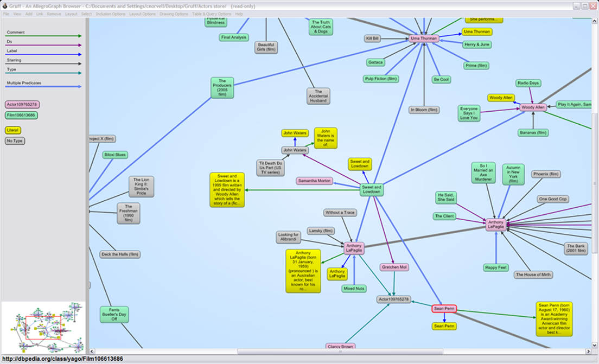The image size is (599, 364).
Task: Click the Sweet and Lowdown green film node
Action: tap(372, 189)
